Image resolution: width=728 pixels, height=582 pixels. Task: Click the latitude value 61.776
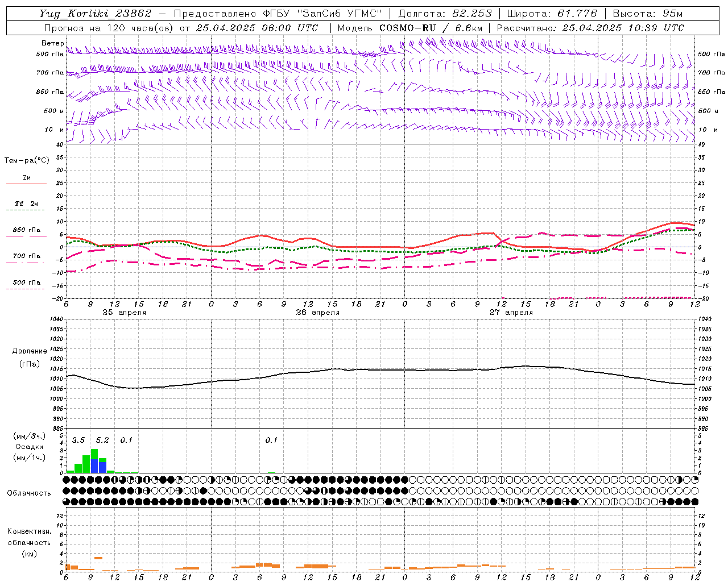pos(577,14)
